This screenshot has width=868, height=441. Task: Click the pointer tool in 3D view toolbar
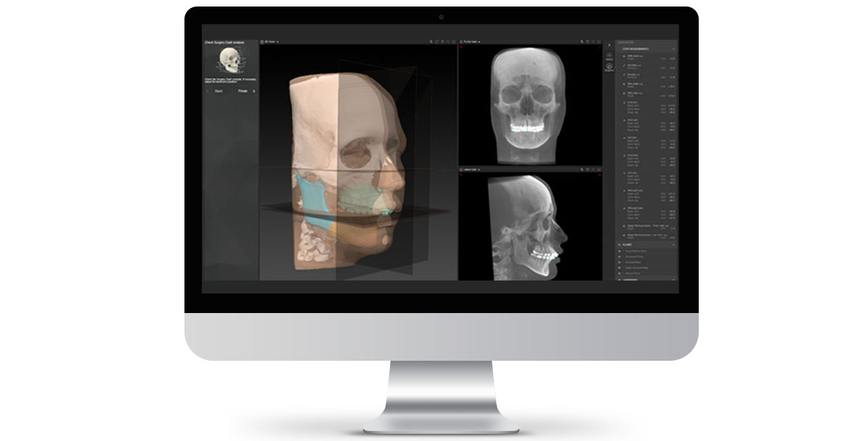430,42
